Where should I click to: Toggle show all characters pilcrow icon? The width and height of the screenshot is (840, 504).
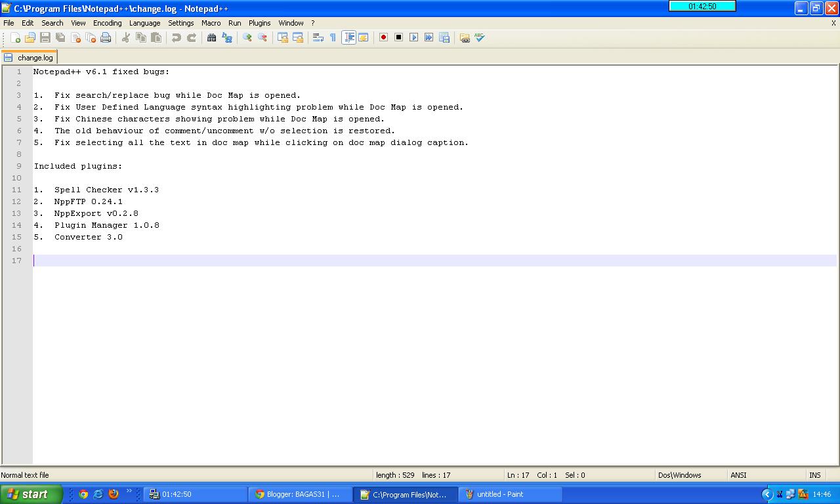(x=333, y=37)
